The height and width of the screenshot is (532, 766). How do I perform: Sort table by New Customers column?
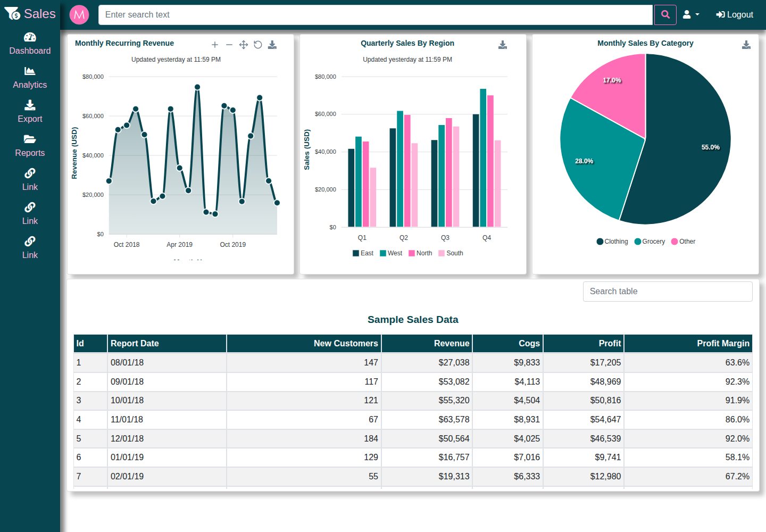click(304, 344)
